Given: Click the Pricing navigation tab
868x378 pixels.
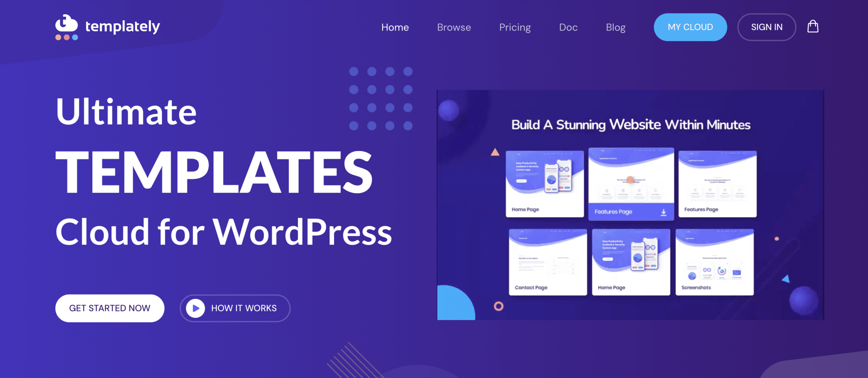Looking at the screenshot, I should [513, 26].
